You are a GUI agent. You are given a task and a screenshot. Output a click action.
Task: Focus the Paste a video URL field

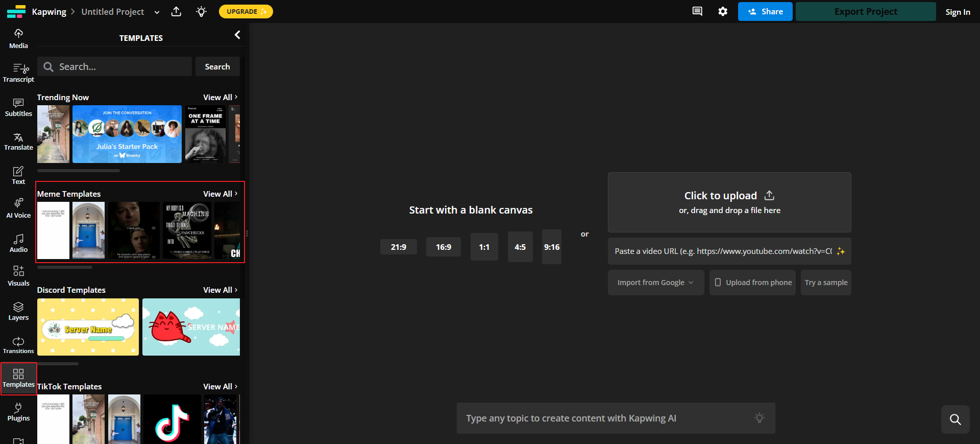click(729, 251)
